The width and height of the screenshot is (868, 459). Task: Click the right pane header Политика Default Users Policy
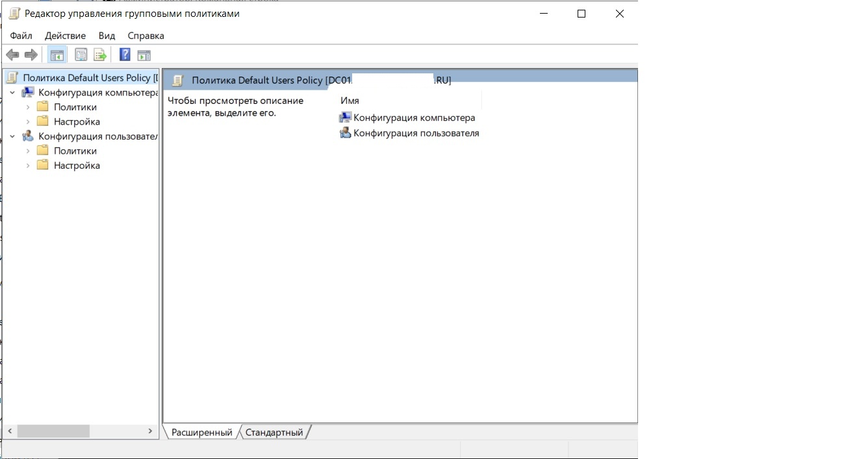pyautogui.click(x=322, y=81)
